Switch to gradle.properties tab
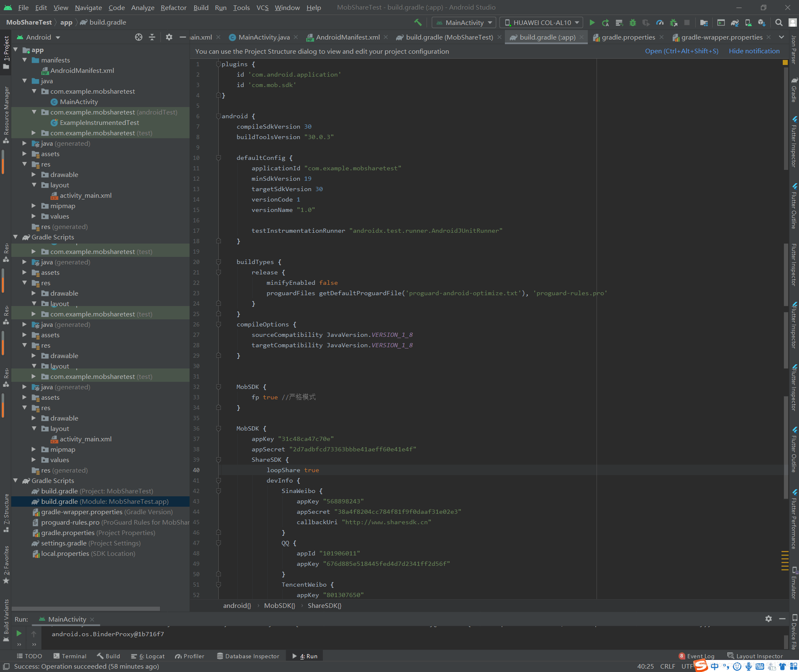 coord(628,37)
